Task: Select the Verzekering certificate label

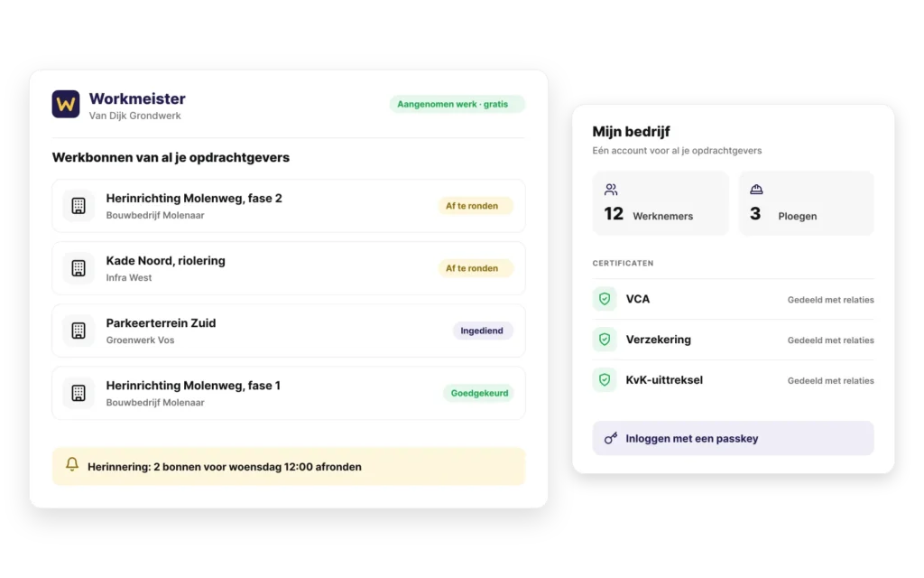Action: point(658,340)
